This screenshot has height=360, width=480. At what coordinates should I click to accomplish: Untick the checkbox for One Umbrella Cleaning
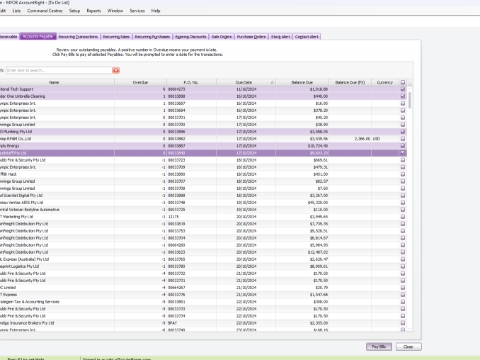click(403, 96)
